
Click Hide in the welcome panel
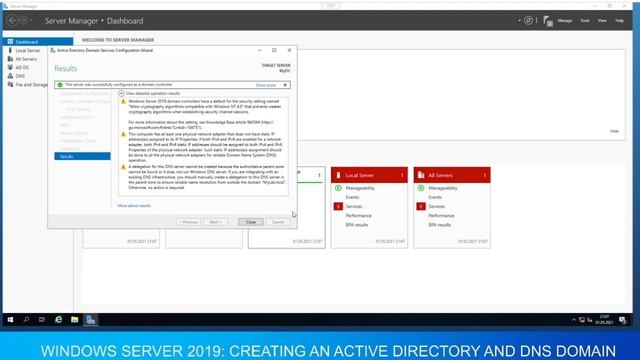pos(614,131)
